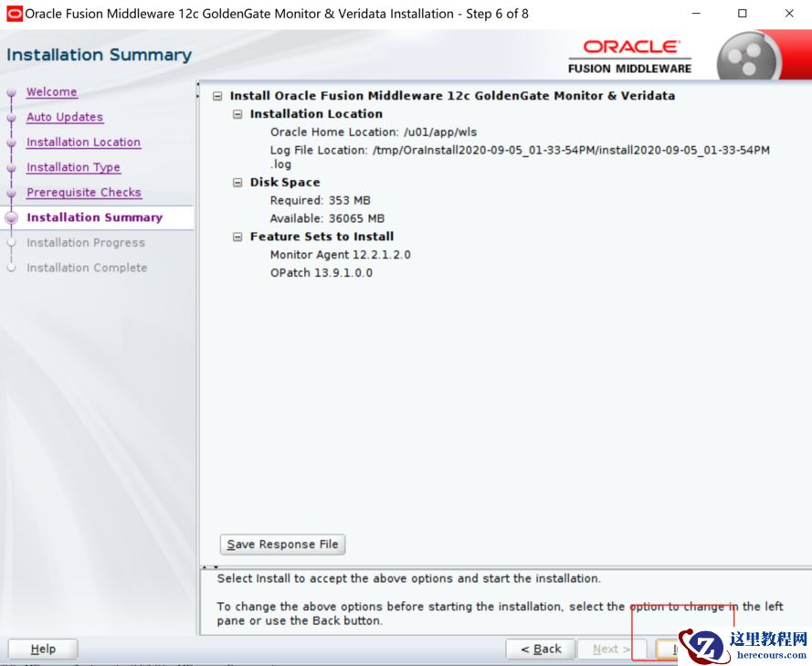
Task: Click the Save Response File button
Action: pos(282,544)
